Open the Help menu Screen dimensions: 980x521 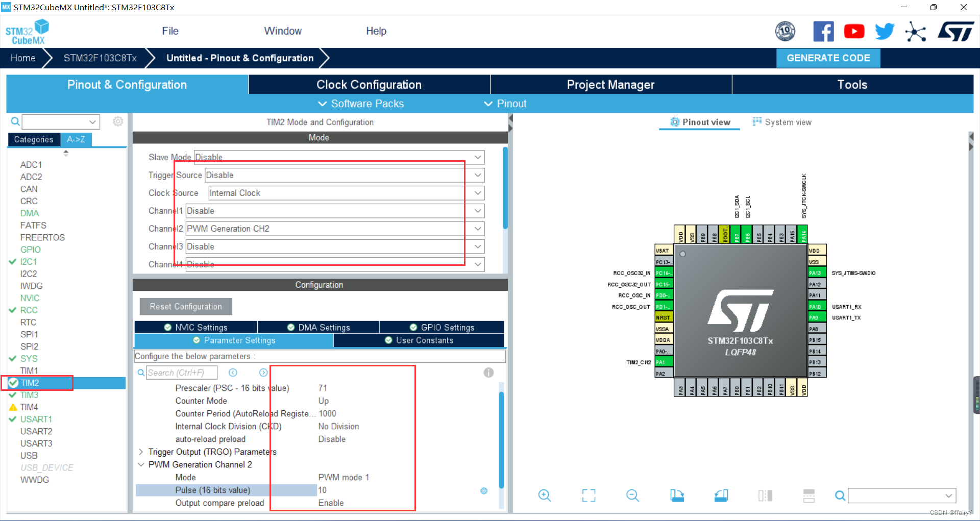tap(376, 31)
